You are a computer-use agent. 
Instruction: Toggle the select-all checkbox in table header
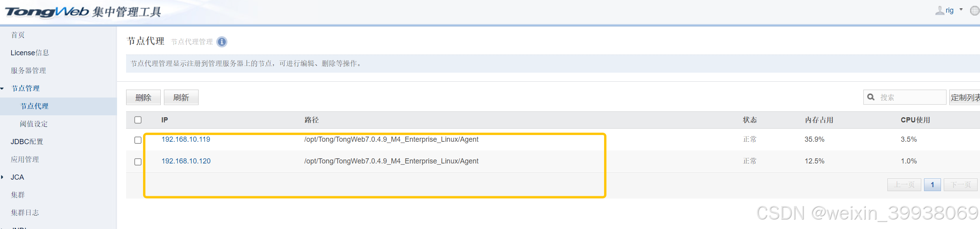click(138, 120)
